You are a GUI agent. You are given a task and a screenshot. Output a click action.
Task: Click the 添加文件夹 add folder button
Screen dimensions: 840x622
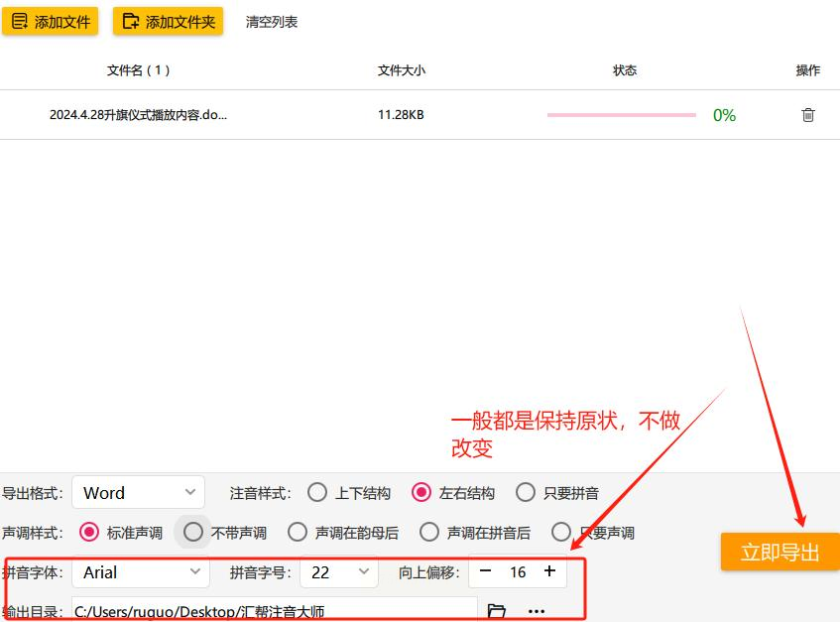(x=168, y=22)
